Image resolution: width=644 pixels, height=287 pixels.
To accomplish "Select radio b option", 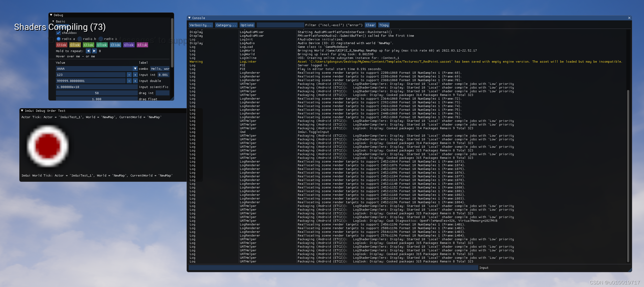I will point(80,39).
